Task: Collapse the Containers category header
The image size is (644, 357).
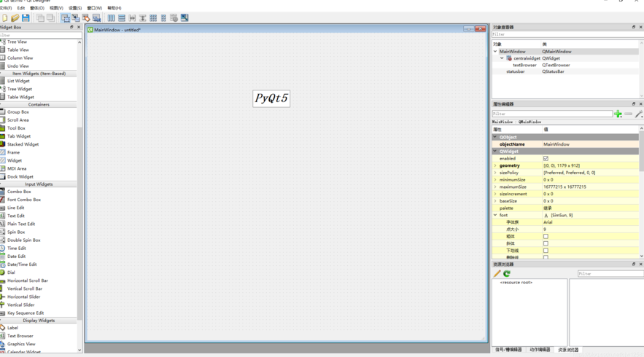Action: (x=39, y=105)
